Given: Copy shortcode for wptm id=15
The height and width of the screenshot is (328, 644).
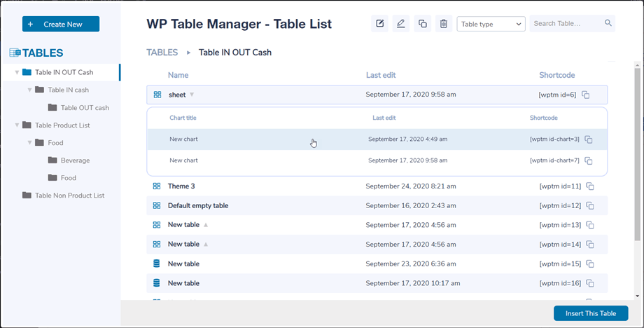Looking at the screenshot, I should [590, 264].
